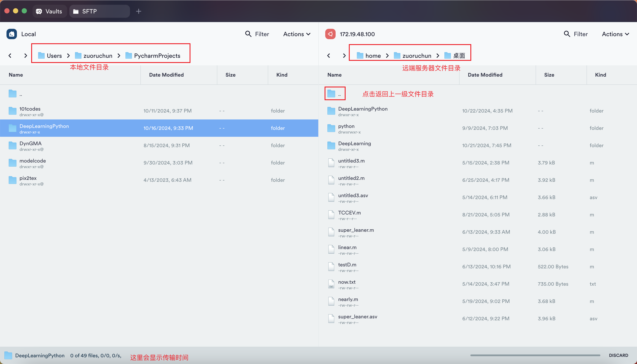Click the local pane Filter search icon
Screen dimensions: 637x364
248,34
